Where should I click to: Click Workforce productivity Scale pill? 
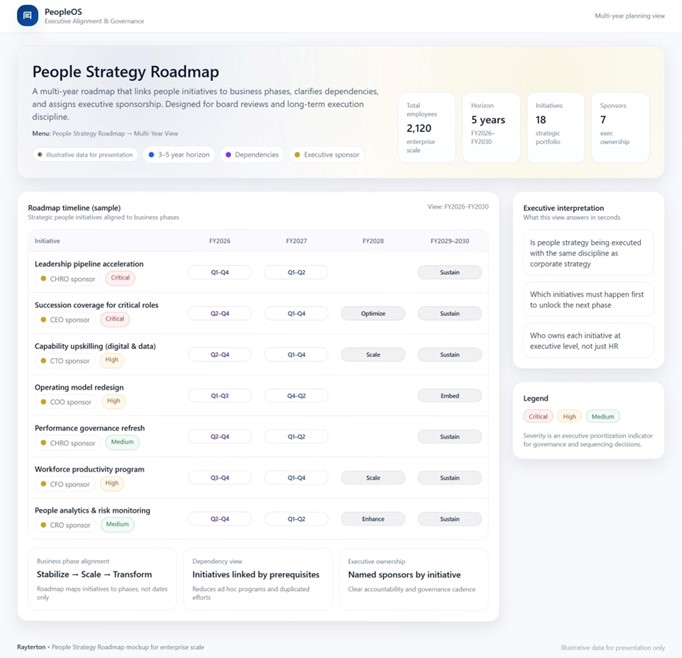[x=373, y=478]
